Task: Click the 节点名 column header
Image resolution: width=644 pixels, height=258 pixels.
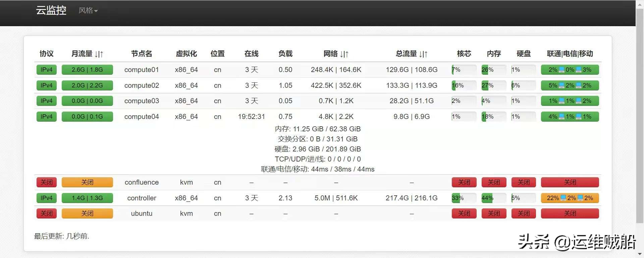Action: click(x=142, y=54)
